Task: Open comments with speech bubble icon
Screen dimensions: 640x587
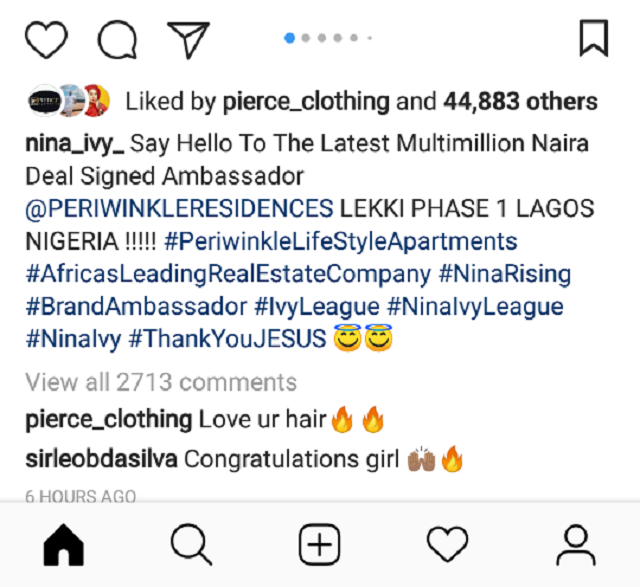Action: (x=117, y=39)
